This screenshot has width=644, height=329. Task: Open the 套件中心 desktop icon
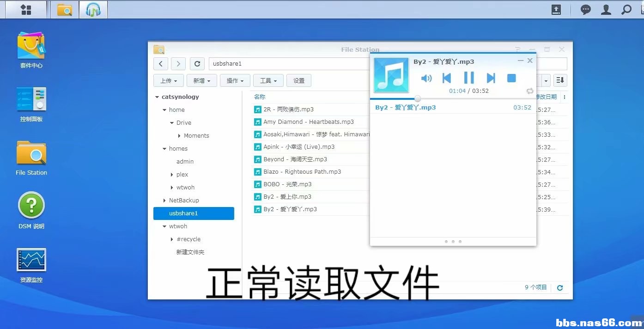pyautogui.click(x=31, y=50)
